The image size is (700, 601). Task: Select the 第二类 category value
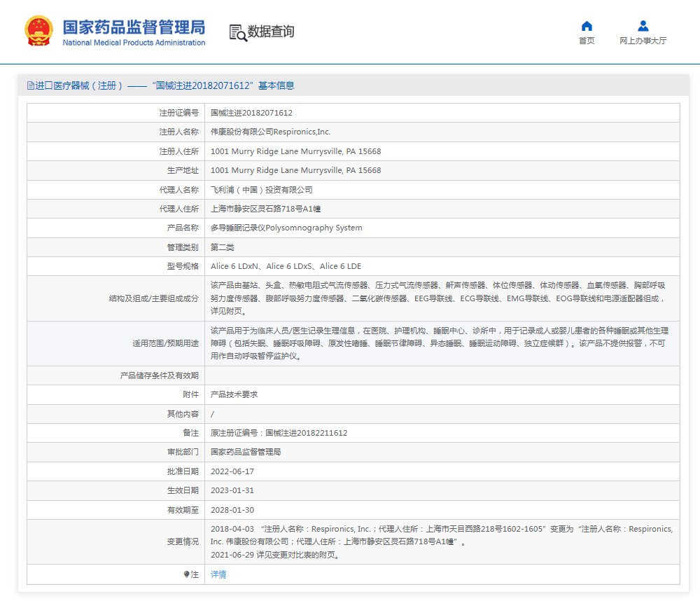click(223, 247)
